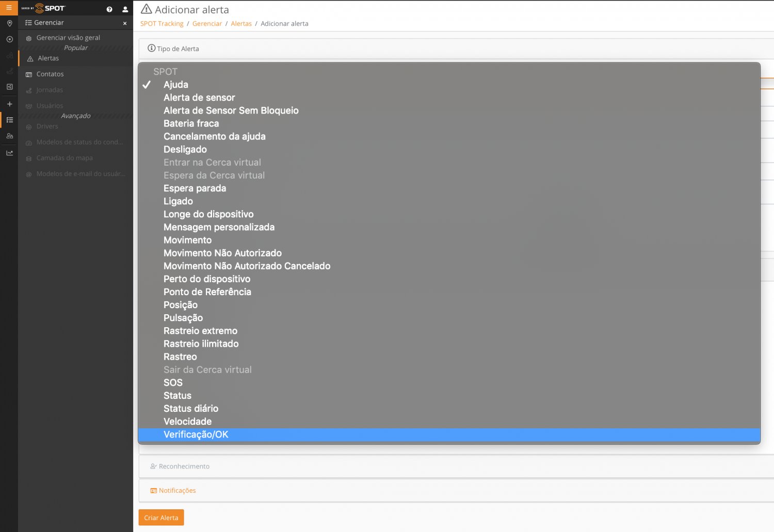Viewport: 774px width, 532px height.
Task: Open the reports chart icon in sidebar
Action: 9,153
